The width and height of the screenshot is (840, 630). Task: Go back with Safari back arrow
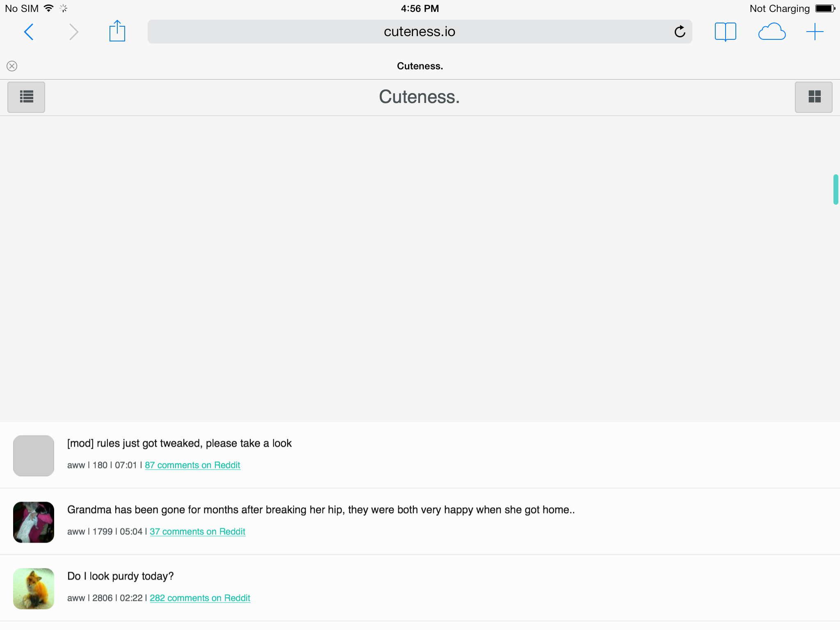tap(29, 32)
